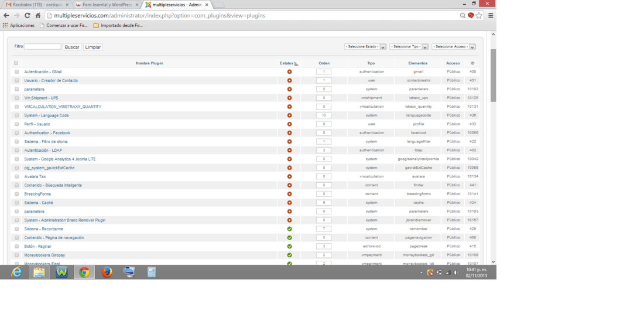Open File Explorer from the taskbar
The image size is (644, 334).
[39, 272]
